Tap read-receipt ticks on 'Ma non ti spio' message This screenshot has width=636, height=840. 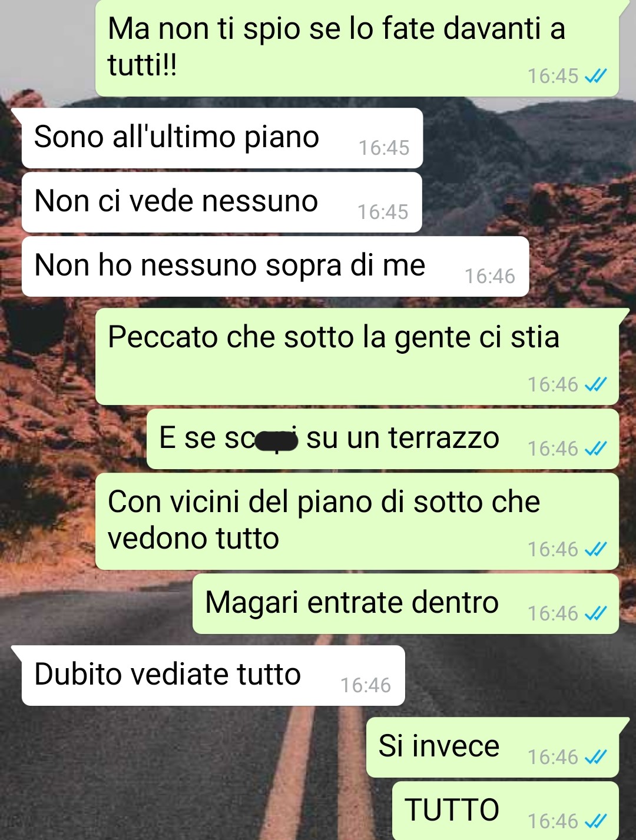tap(595, 76)
